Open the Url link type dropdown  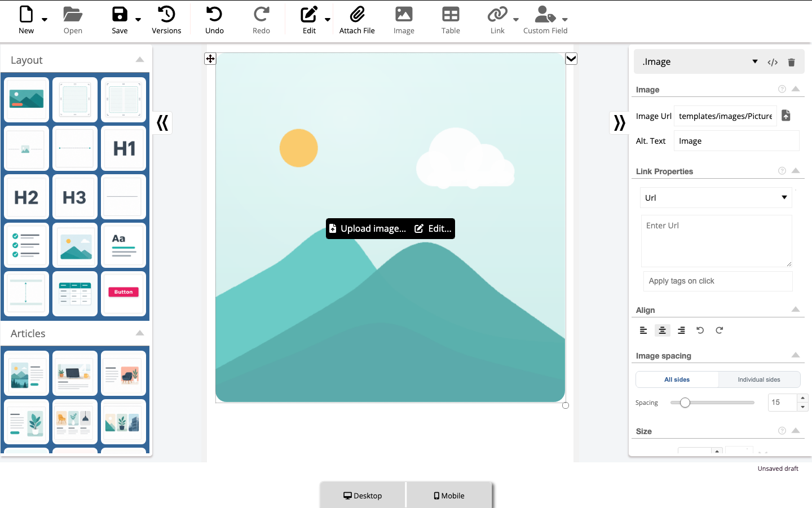pyautogui.click(x=716, y=198)
